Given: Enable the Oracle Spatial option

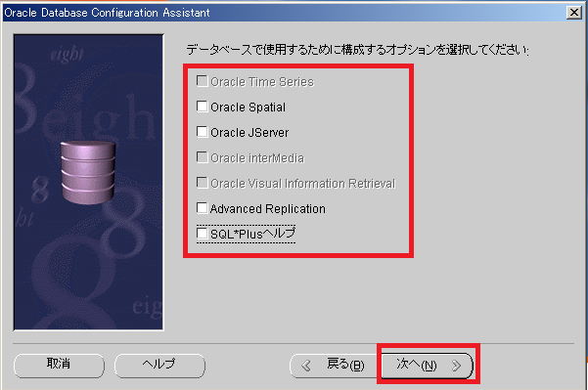Looking at the screenshot, I should (x=203, y=107).
